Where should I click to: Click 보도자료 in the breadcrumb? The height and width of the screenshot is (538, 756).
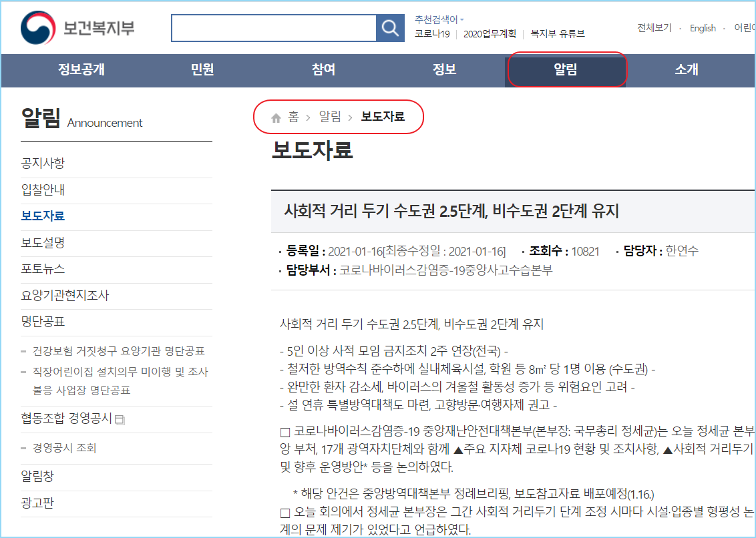[383, 117]
